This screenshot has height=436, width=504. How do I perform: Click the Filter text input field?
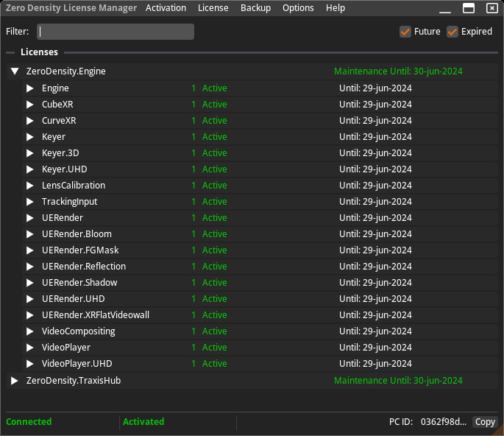116,32
